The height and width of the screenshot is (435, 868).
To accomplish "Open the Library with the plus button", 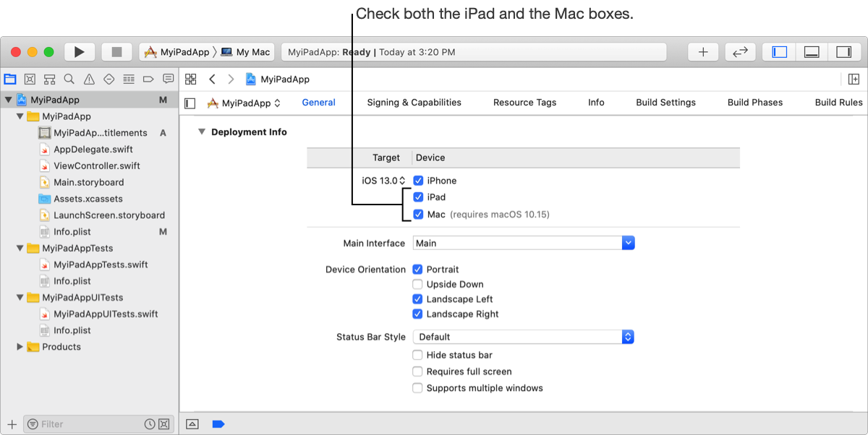I will (702, 52).
